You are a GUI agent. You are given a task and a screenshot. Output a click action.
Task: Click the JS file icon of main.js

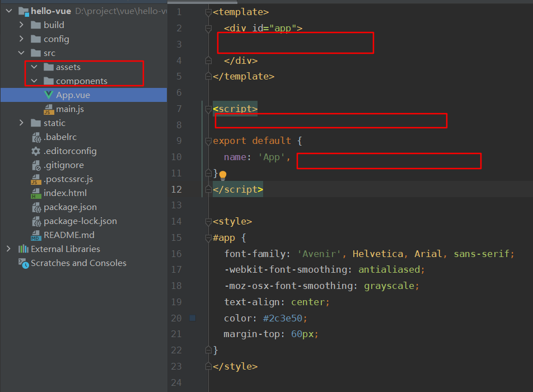point(49,109)
